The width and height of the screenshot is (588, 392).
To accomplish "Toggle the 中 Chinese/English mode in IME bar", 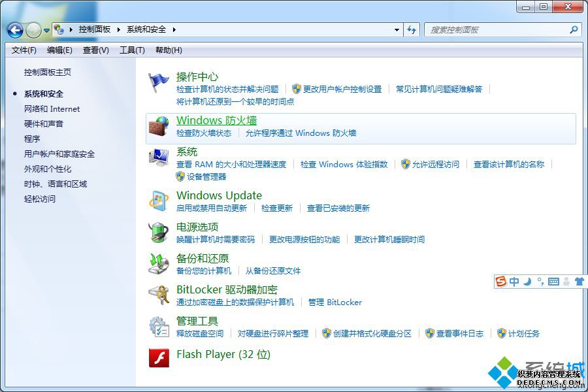I will click(514, 282).
